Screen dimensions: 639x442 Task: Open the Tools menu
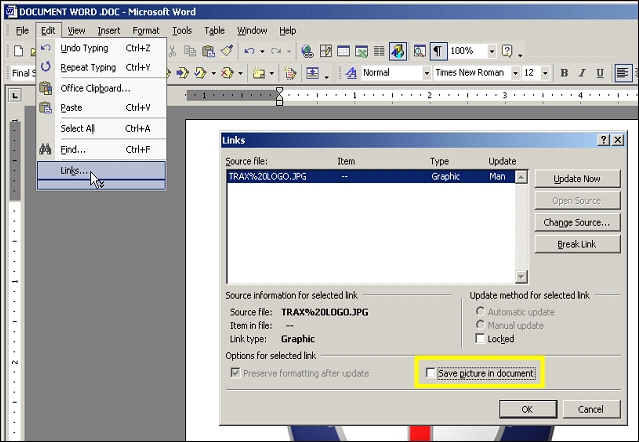pyautogui.click(x=182, y=31)
